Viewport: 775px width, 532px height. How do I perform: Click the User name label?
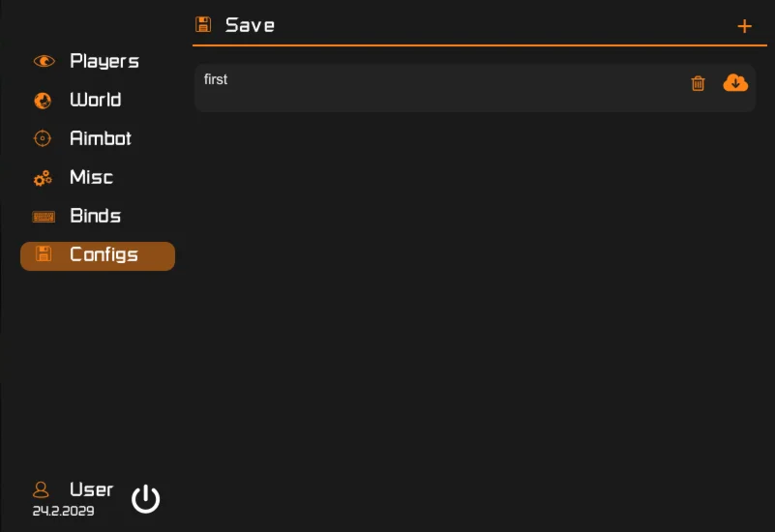click(91, 489)
